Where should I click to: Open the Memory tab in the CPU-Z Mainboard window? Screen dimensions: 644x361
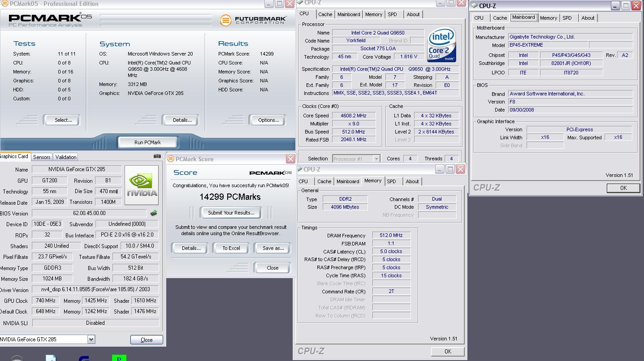point(549,18)
